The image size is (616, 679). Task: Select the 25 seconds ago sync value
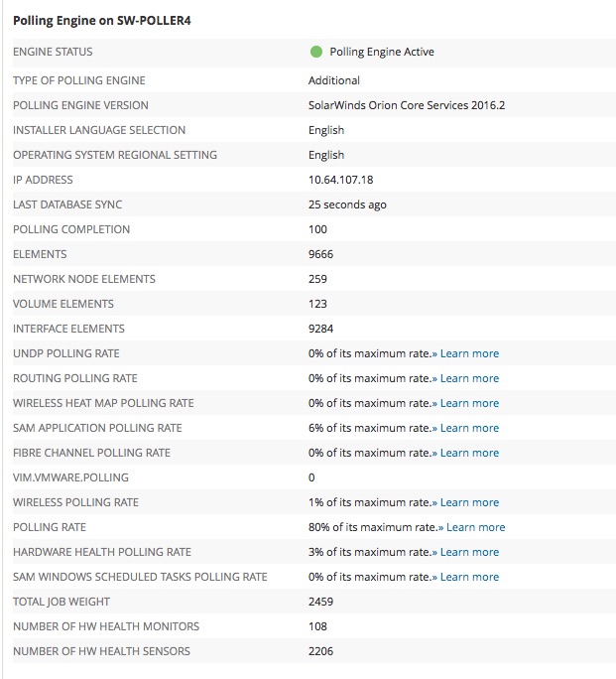pyautogui.click(x=347, y=204)
